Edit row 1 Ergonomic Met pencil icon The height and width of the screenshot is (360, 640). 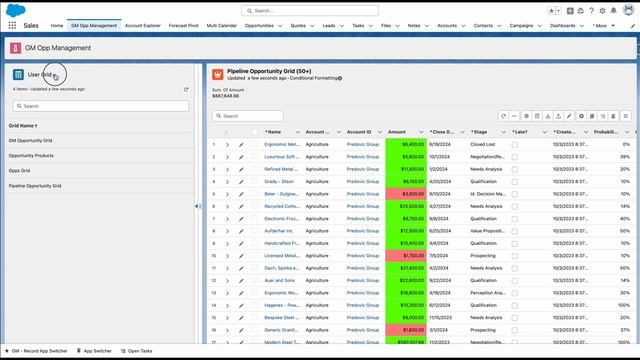click(241, 144)
